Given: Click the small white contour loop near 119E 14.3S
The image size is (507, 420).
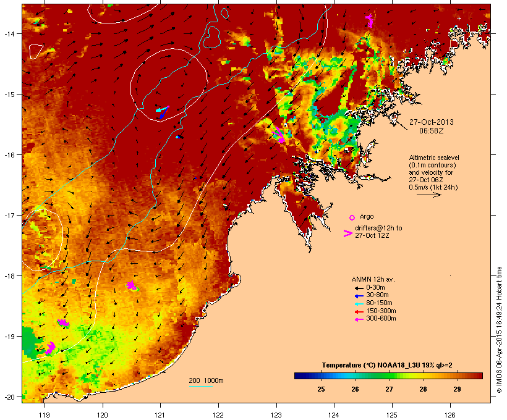Looking at the screenshot, I should 36,52.
